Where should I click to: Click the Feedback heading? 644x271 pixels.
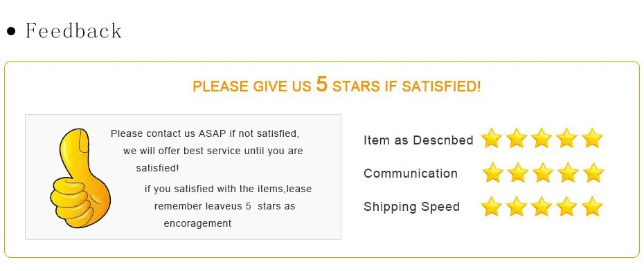coord(74,30)
